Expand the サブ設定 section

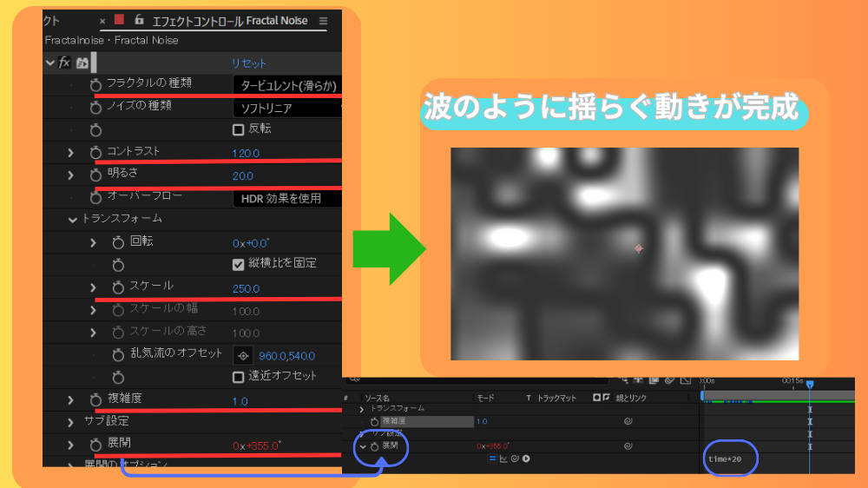[x=71, y=421]
